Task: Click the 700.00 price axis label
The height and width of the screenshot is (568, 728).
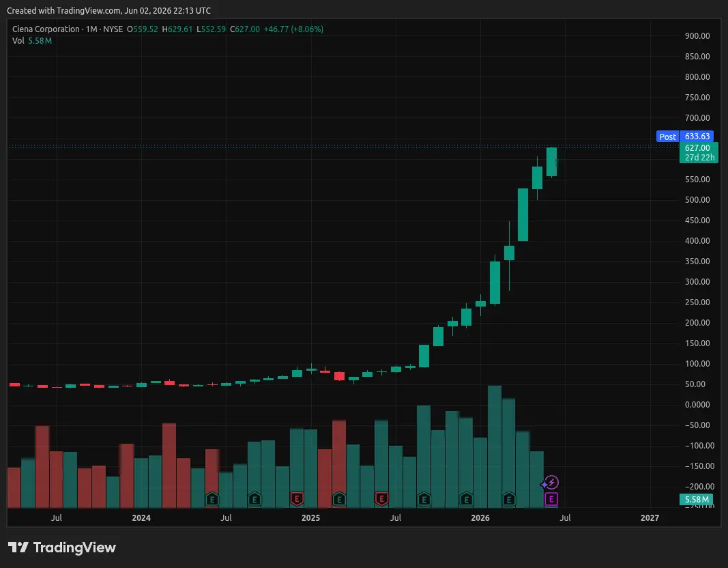Action: 697,118
